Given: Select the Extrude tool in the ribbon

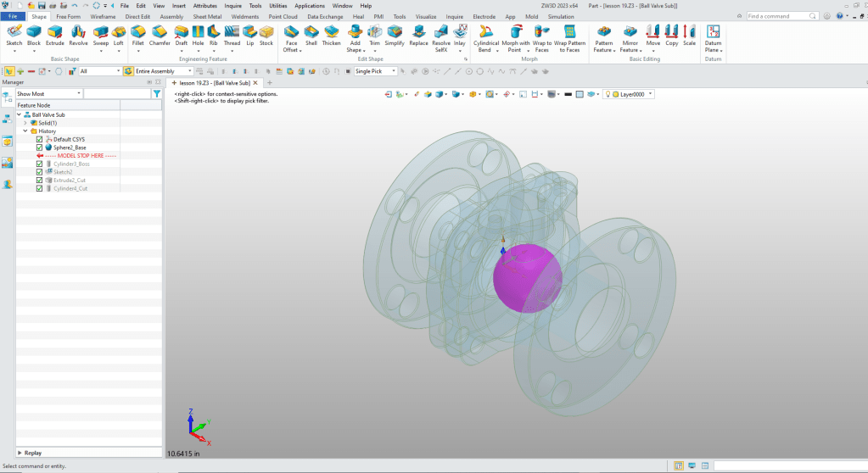Looking at the screenshot, I should click(55, 35).
